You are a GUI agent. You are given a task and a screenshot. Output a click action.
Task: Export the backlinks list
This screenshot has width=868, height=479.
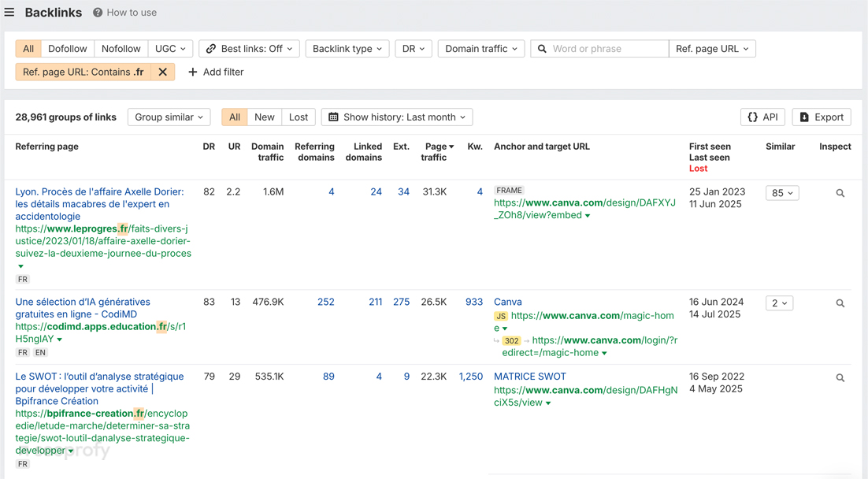pos(822,117)
